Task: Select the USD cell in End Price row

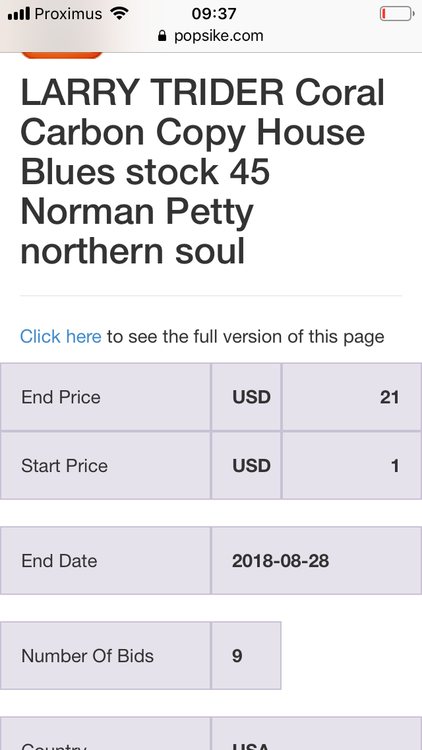Action: pyautogui.click(x=246, y=397)
